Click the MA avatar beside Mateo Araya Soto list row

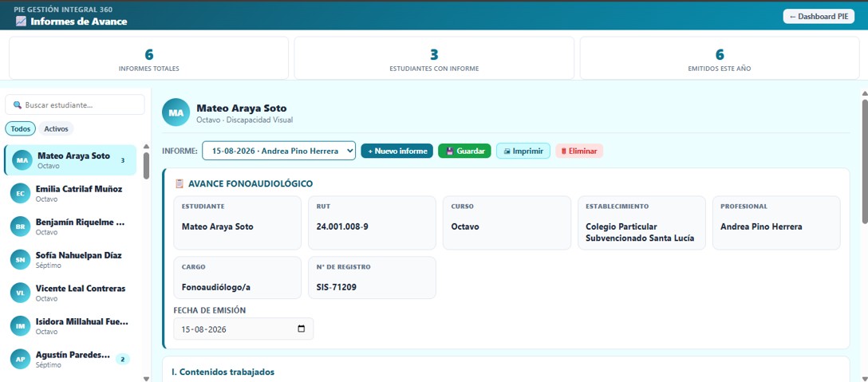[22, 160]
